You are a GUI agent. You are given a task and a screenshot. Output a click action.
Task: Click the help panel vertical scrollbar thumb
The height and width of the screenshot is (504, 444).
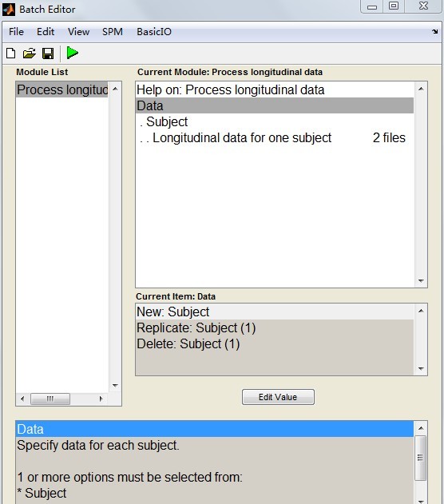coord(420,458)
